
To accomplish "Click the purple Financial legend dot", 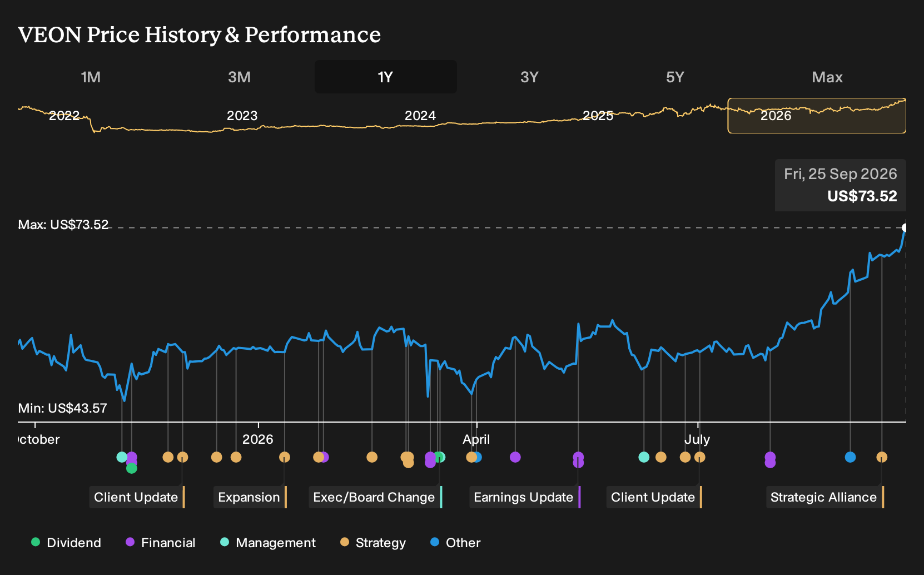I will point(130,542).
